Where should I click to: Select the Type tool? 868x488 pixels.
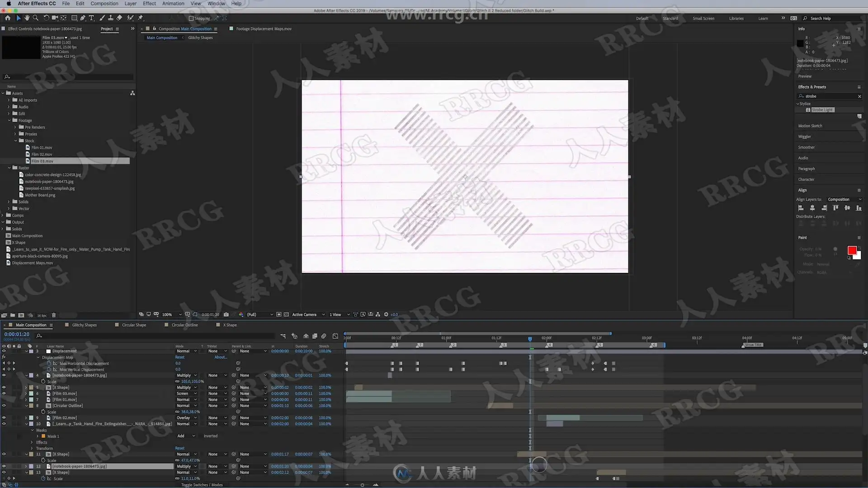(91, 18)
